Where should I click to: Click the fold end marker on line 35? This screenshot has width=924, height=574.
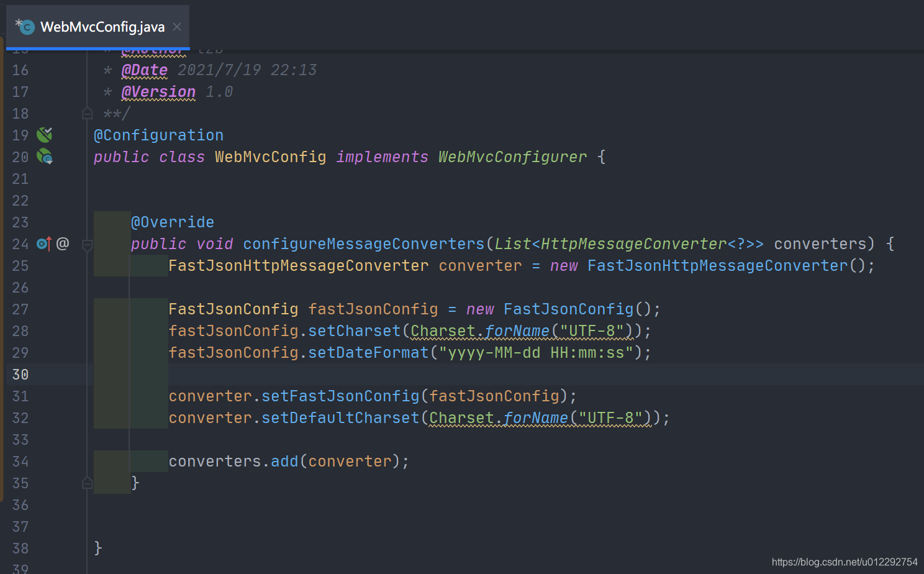point(88,483)
